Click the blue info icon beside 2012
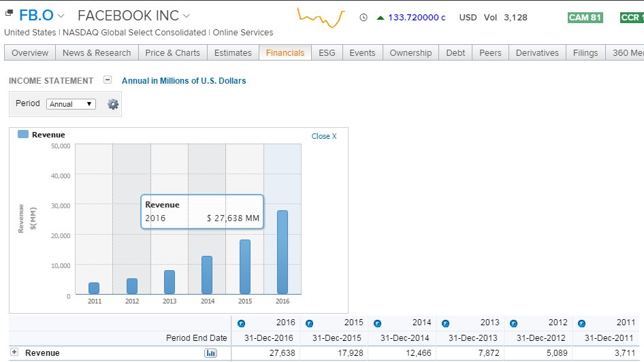Image resolution: width=644 pixels, height=362 pixels. click(514, 324)
